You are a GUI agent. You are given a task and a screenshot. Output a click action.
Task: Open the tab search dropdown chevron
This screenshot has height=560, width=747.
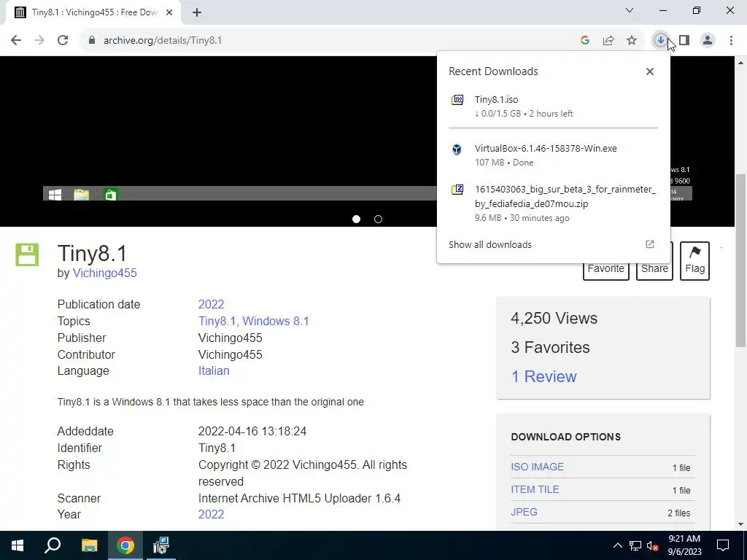pyautogui.click(x=630, y=10)
